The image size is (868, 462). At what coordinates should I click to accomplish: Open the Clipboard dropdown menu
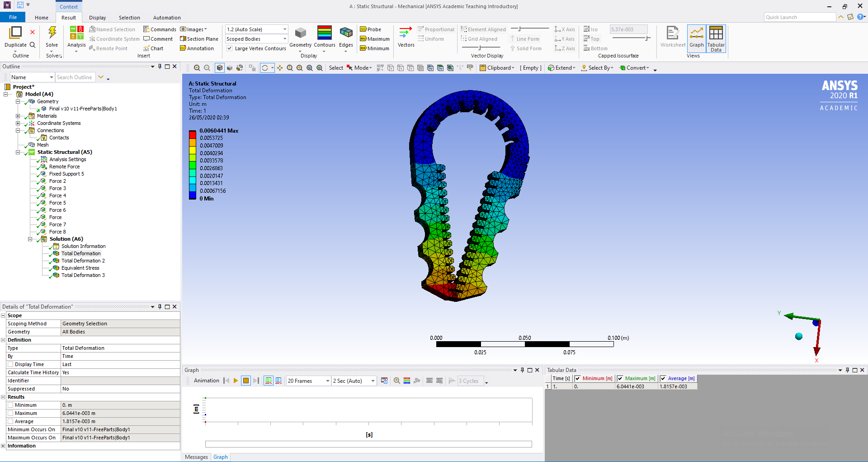(x=497, y=68)
